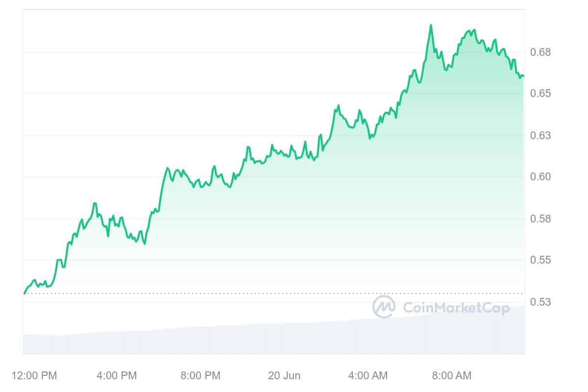Select the 20 Jun date label
This screenshot has width=588, height=392.
(x=284, y=376)
